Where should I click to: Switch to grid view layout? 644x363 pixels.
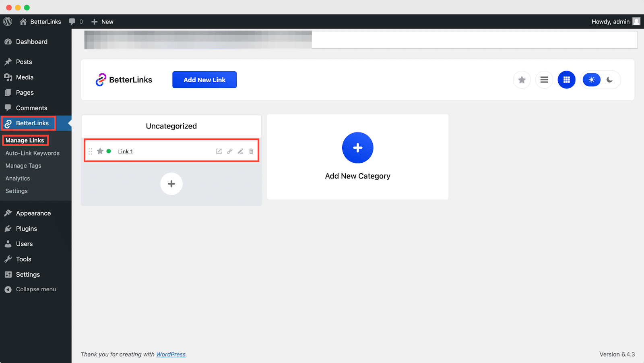tap(566, 79)
